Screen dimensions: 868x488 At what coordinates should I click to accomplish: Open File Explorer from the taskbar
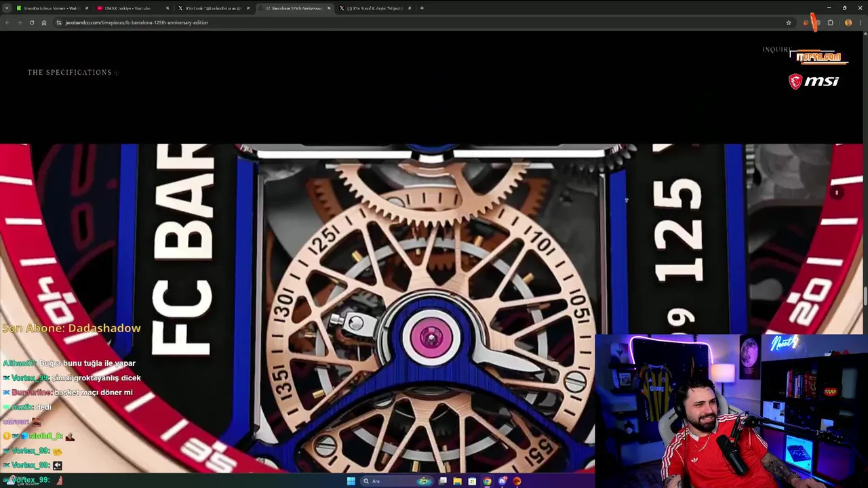tap(457, 481)
